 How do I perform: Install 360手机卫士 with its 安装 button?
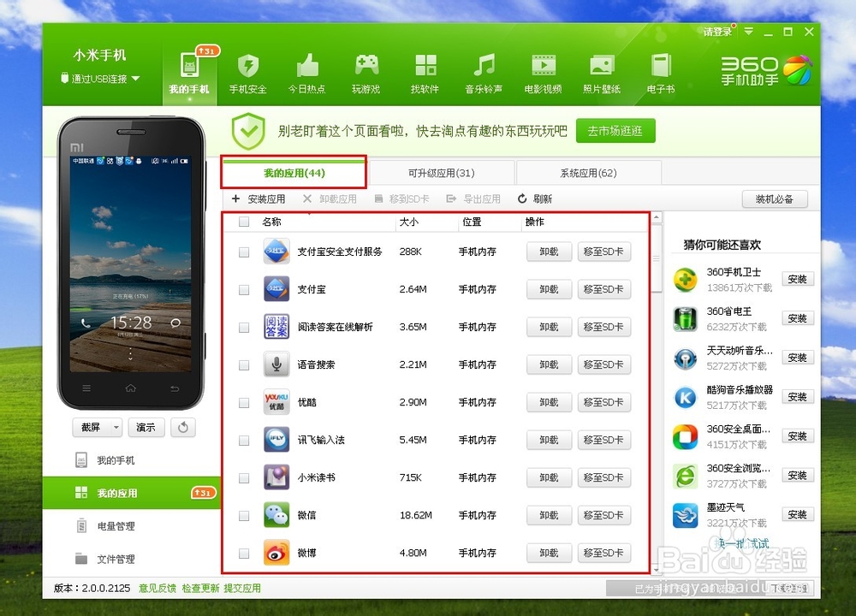798,279
